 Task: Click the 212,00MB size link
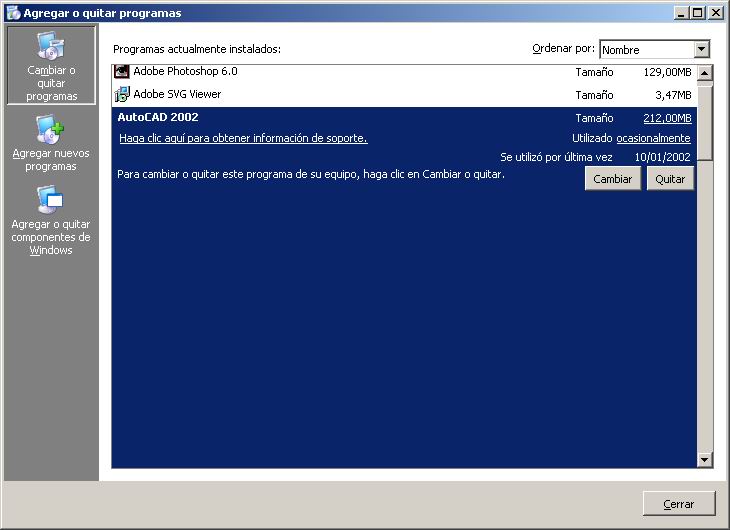click(x=667, y=118)
